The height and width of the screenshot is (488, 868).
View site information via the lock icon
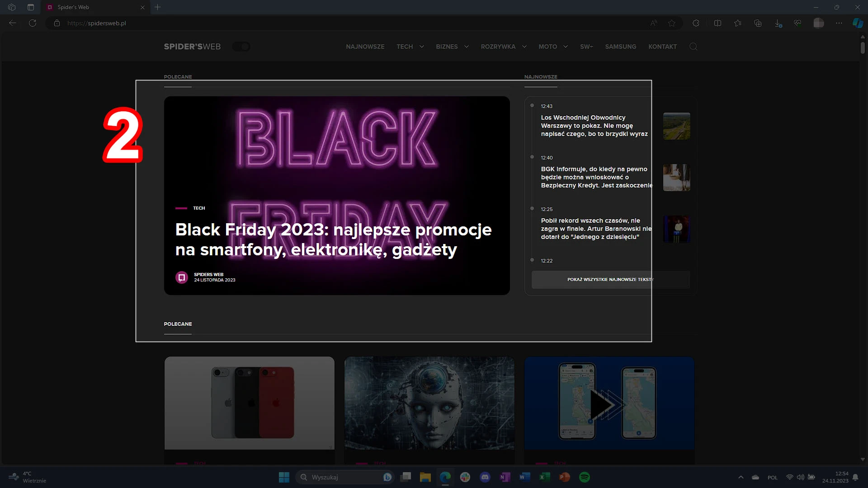[57, 23]
